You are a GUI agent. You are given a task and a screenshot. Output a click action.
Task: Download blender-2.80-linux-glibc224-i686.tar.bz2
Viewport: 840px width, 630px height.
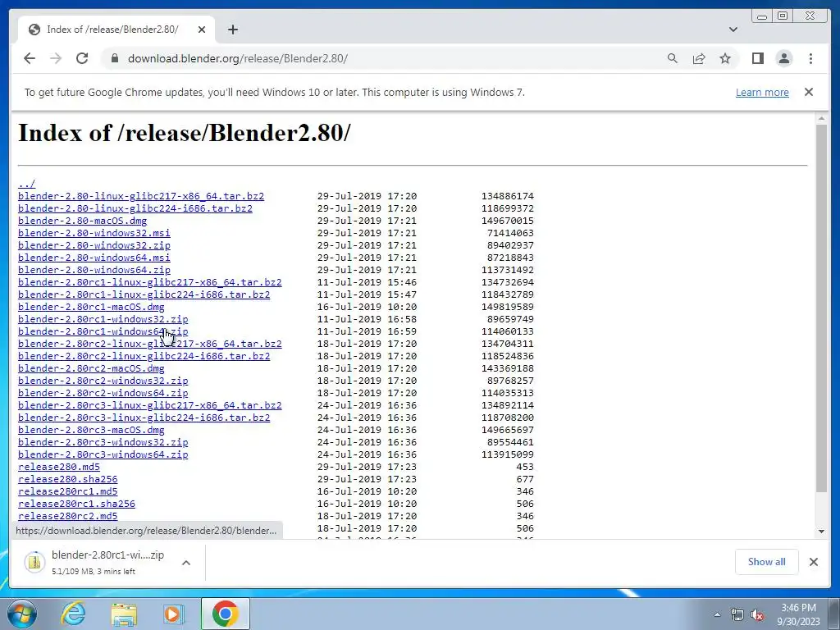click(x=135, y=208)
